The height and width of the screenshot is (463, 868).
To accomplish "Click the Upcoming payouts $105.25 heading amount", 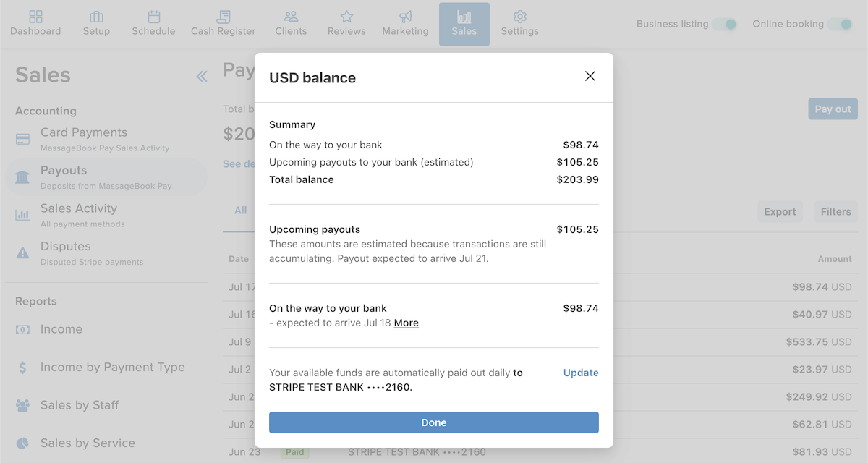I will (x=578, y=229).
